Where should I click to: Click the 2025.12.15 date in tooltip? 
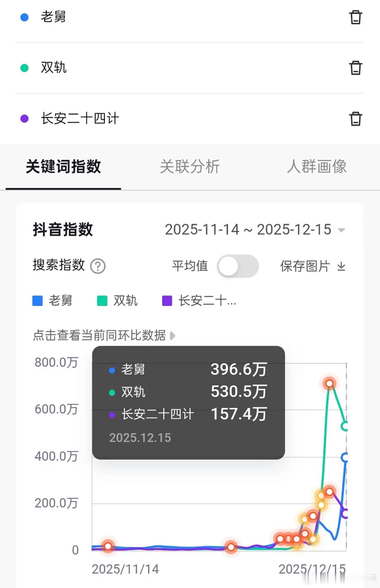140,438
